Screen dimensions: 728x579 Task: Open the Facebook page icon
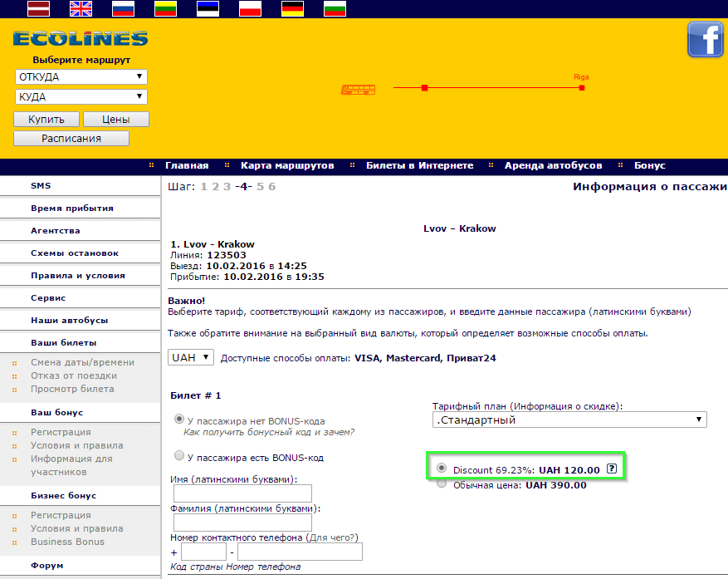point(706,40)
